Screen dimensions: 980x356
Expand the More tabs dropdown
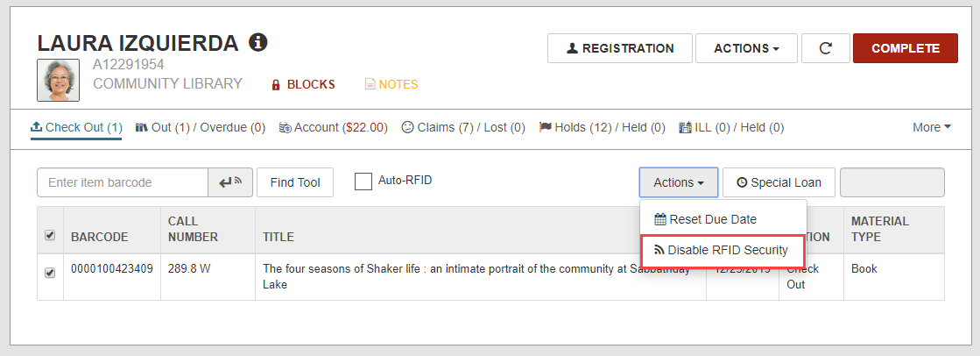tap(932, 128)
